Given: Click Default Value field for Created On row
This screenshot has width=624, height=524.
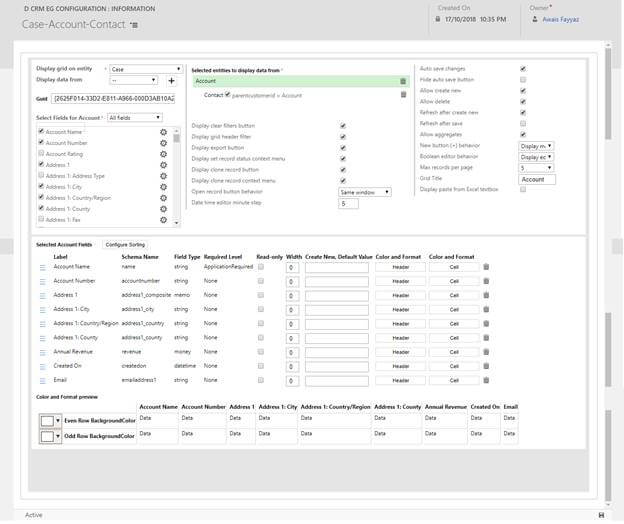Looking at the screenshot, I should coord(337,366).
